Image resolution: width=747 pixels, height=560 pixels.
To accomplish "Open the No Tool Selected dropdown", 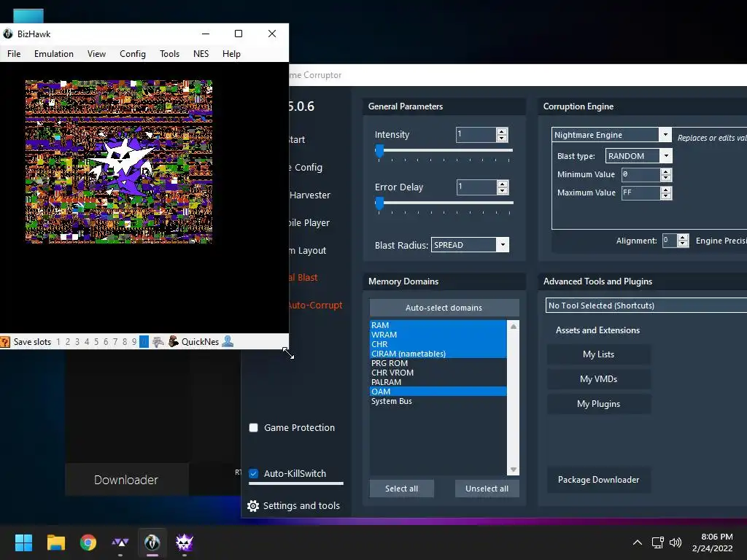I will coord(646,306).
